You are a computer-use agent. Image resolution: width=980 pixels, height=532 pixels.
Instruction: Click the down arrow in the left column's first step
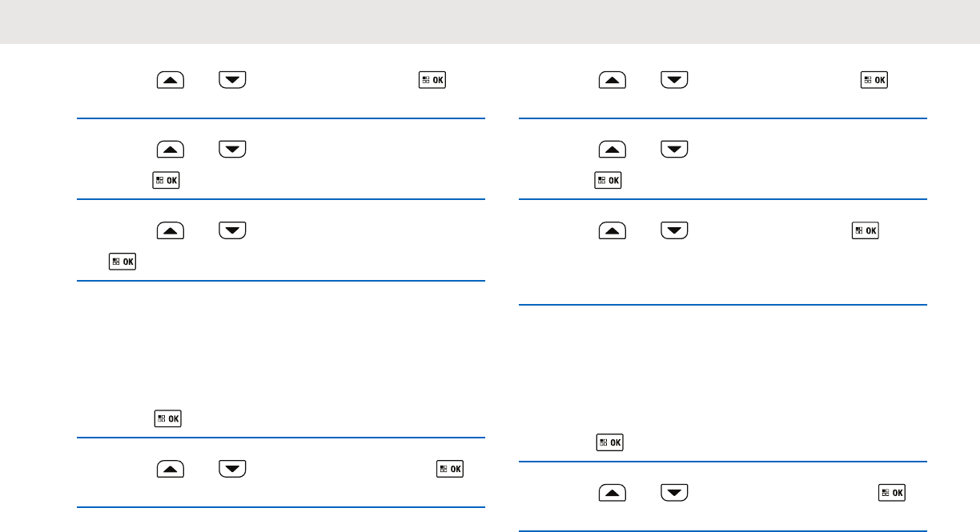tap(233, 80)
